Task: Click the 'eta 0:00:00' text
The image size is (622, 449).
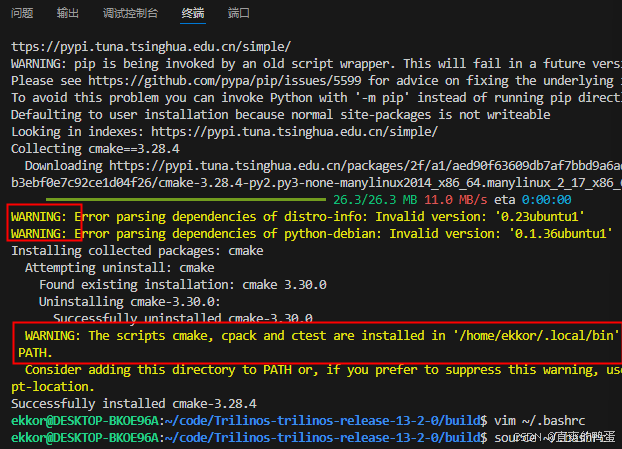Action: coord(532,200)
